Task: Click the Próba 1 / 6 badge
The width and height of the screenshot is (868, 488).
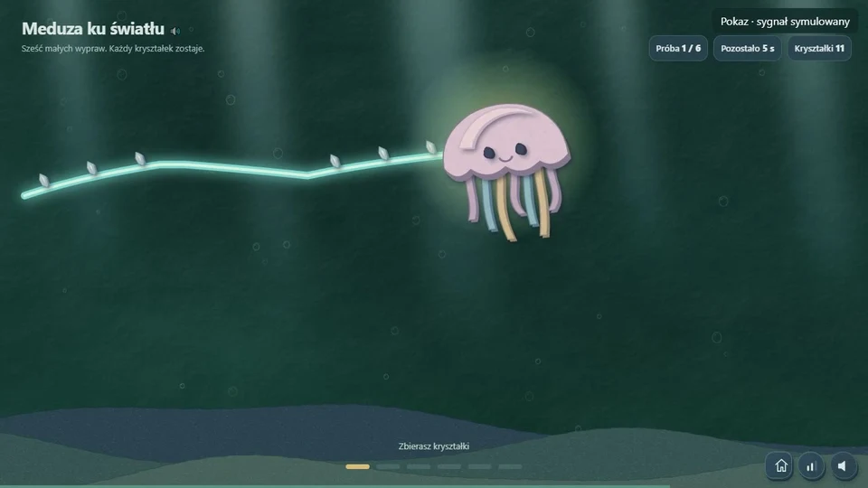Action: coord(678,49)
